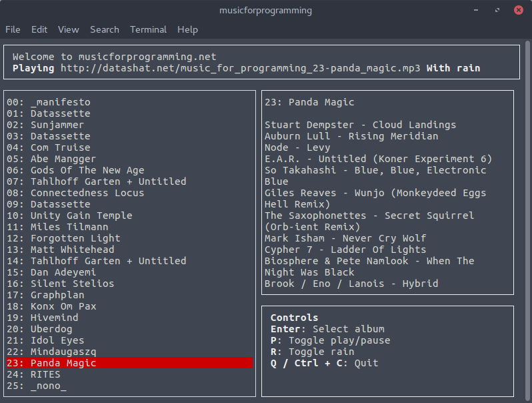This screenshot has height=403, width=532.
Task: Click '23: Panda Magic' tracklist heading
Action: (309, 102)
